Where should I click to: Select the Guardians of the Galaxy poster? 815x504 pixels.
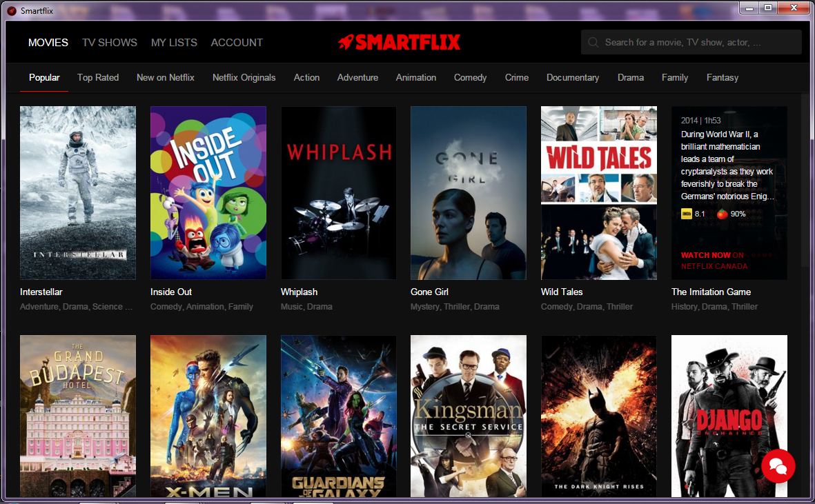338,416
